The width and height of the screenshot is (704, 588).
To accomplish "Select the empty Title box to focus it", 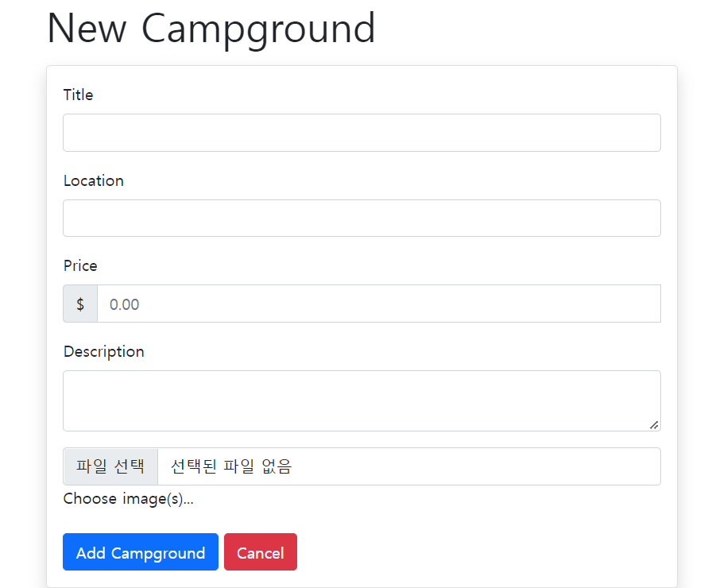I will [362, 133].
